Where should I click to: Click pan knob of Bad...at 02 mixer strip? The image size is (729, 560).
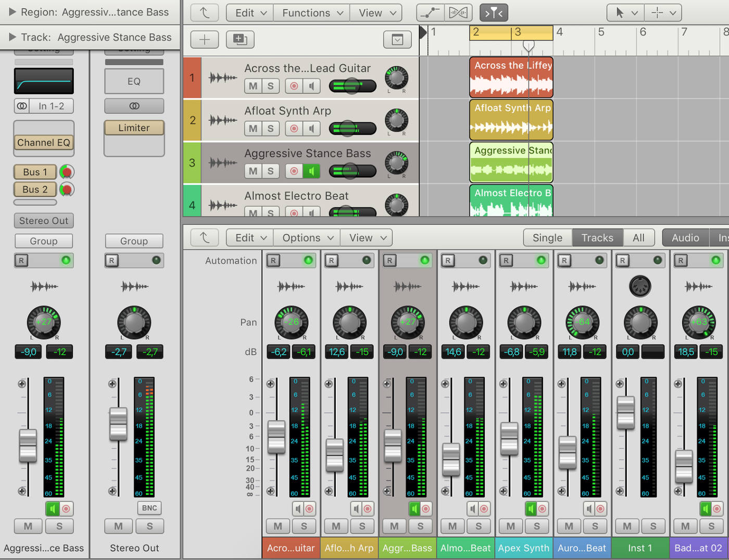[699, 322]
